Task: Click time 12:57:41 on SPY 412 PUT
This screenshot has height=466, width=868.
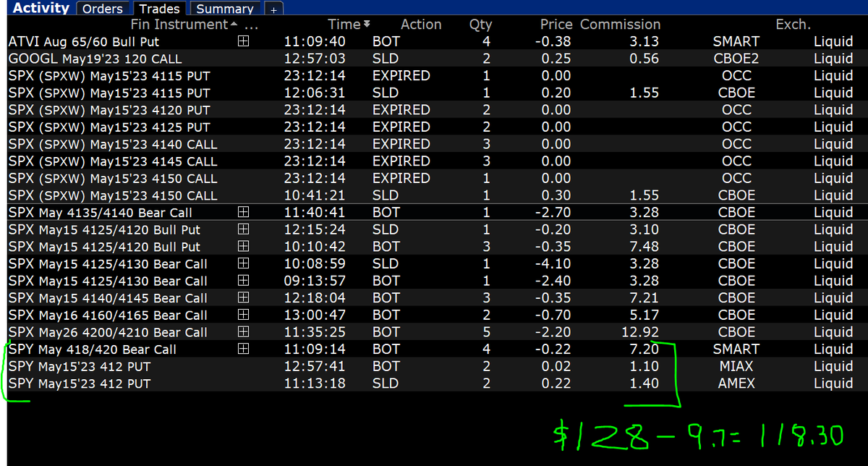Action: tap(315, 366)
